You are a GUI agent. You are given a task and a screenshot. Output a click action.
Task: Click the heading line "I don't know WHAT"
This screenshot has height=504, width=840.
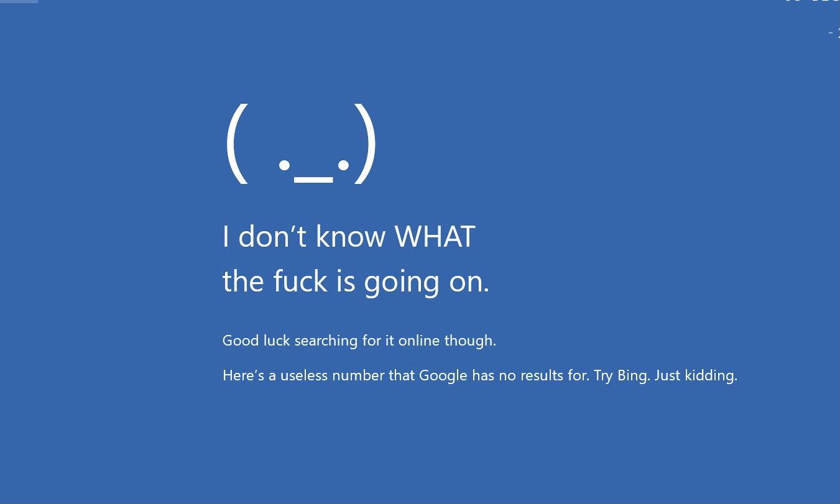(349, 236)
